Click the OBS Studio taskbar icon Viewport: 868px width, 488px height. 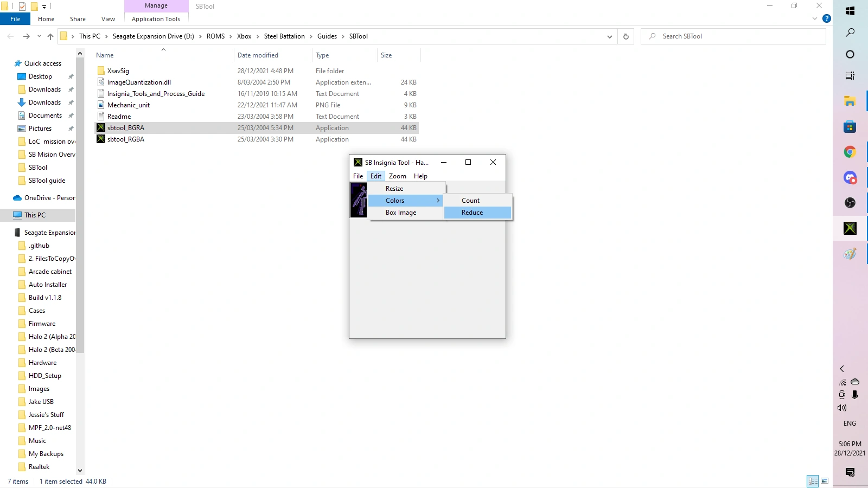(850, 203)
